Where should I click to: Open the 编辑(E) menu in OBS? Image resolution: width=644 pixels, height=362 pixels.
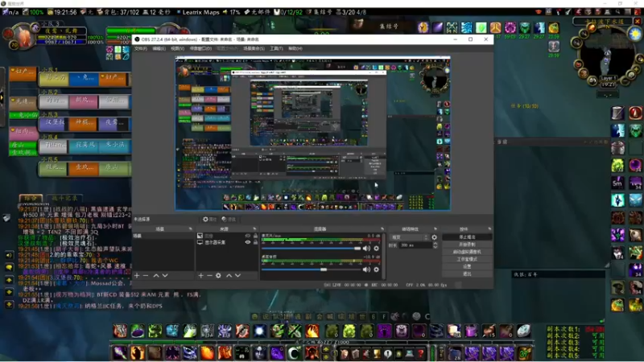pyautogui.click(x=159, y=48)
